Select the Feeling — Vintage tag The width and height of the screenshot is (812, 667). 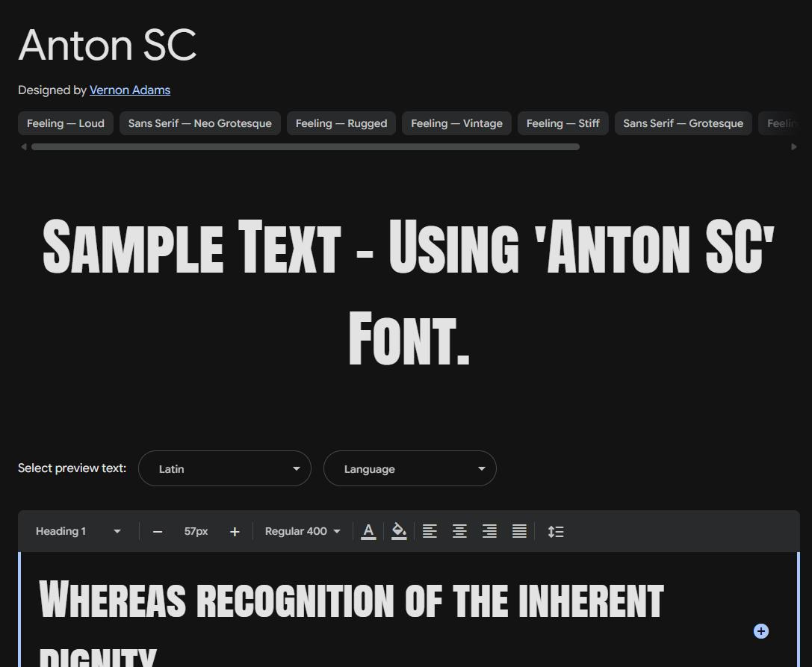point(456,123)
